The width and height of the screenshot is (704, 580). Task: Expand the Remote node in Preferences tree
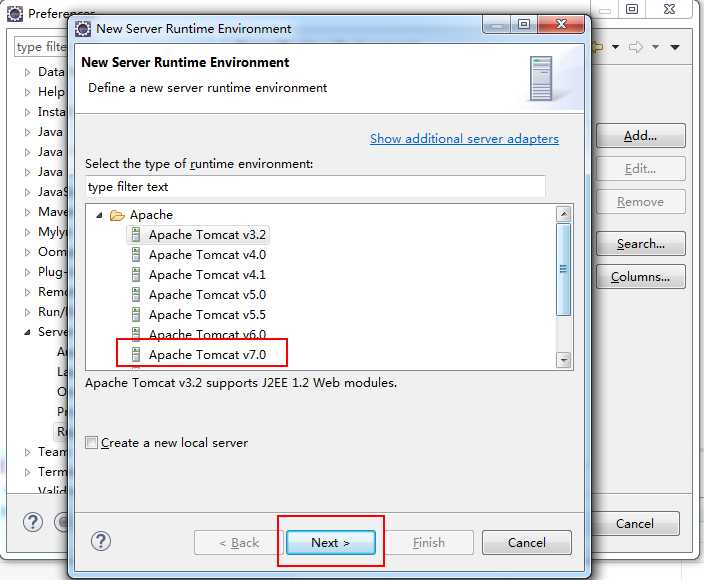[27, 292]
